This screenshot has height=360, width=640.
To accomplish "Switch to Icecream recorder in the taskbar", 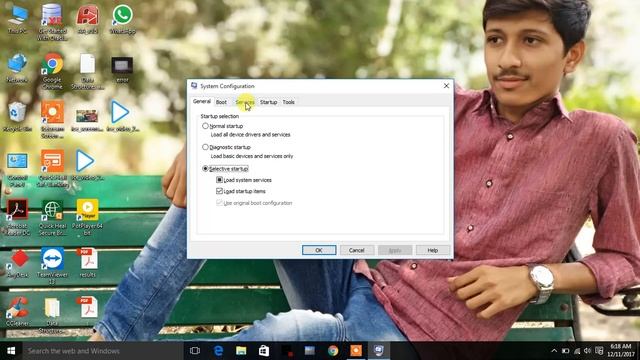I will (356, 351).
